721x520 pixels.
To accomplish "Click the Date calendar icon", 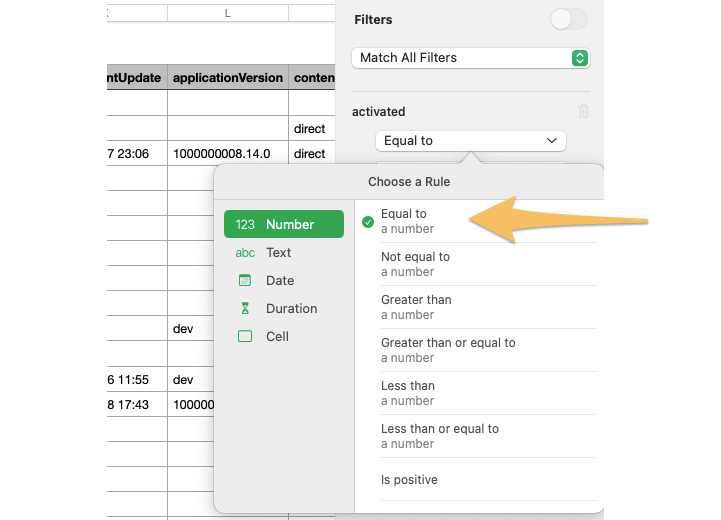I will coord(245,281).
